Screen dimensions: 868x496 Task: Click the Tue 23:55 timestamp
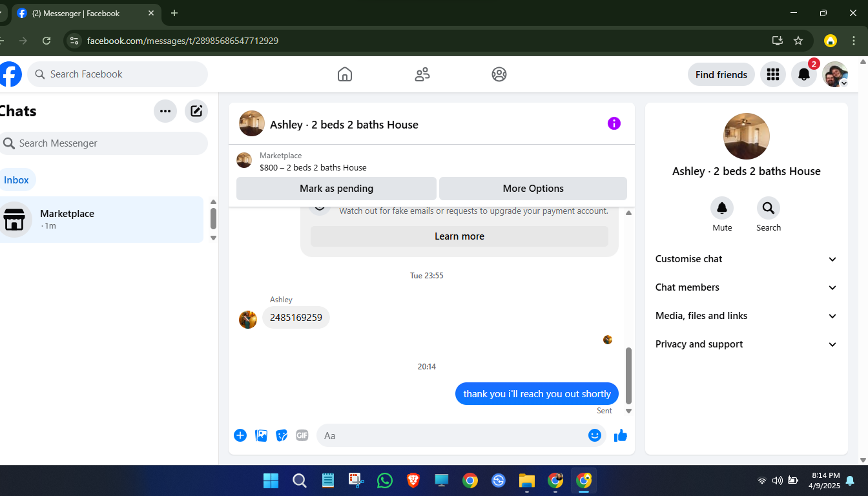coord(427,276)
